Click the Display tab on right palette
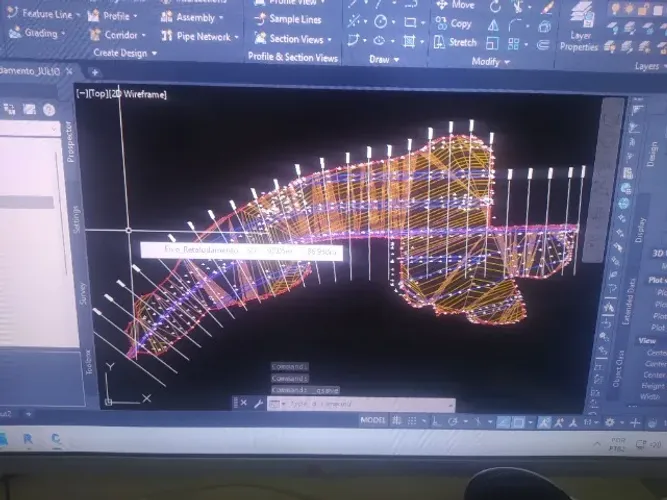 (640, 230)
